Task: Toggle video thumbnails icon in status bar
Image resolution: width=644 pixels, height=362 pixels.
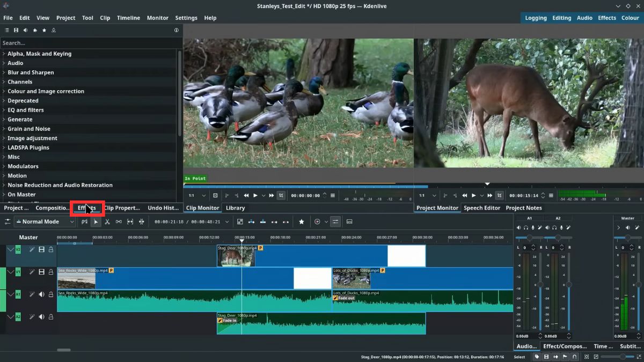Action: [x=546, y=357]
